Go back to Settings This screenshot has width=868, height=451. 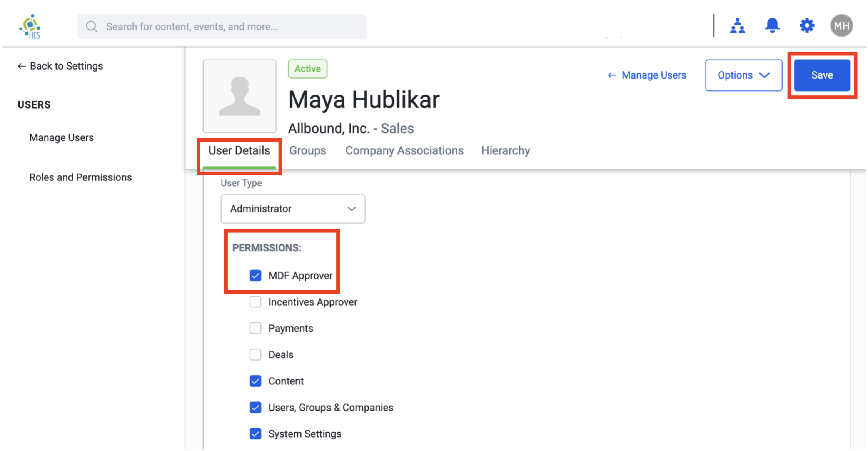pyautogui.click(x=60, y=66)
